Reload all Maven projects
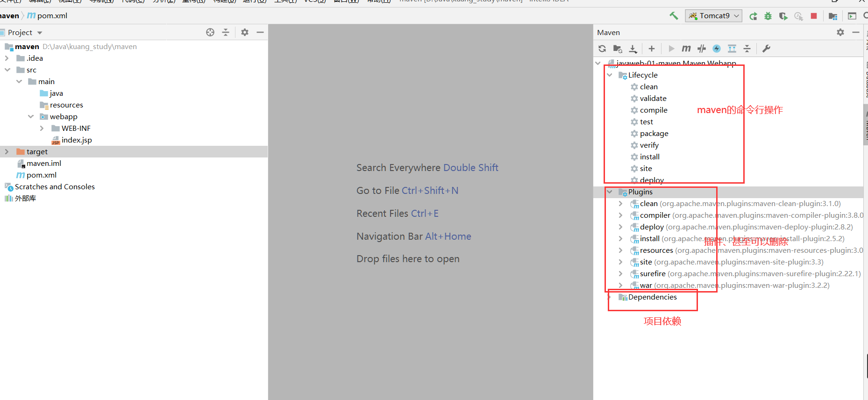The image size is (868, 400). click(x=602, y=49)
